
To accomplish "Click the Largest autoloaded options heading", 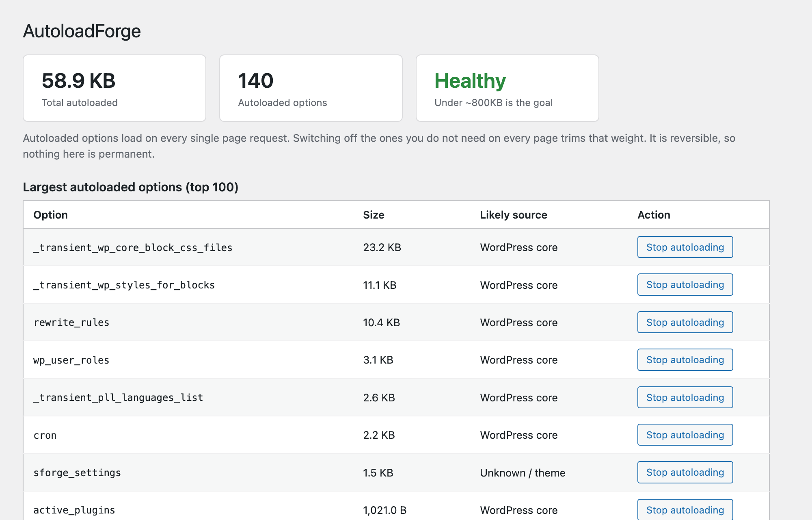I will [131, 187].
